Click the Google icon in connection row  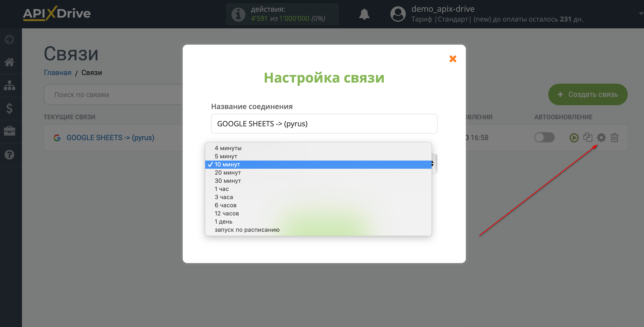click(57, 138)
